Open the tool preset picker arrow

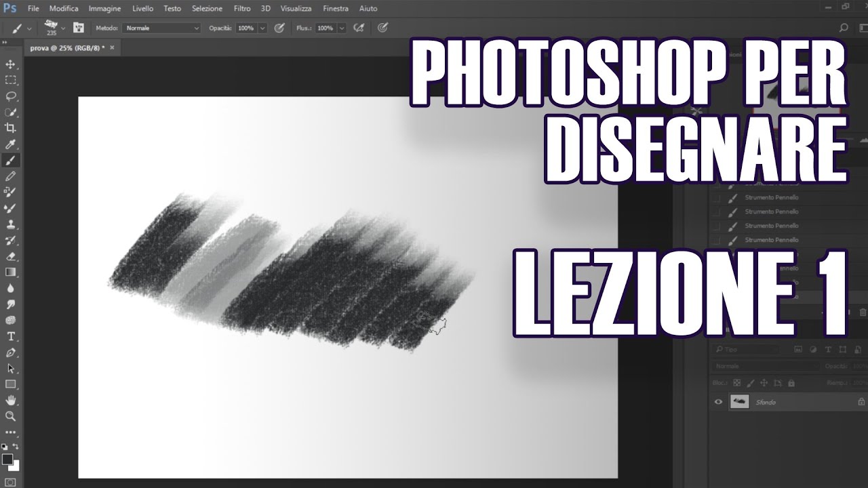[x=29, y=28]
